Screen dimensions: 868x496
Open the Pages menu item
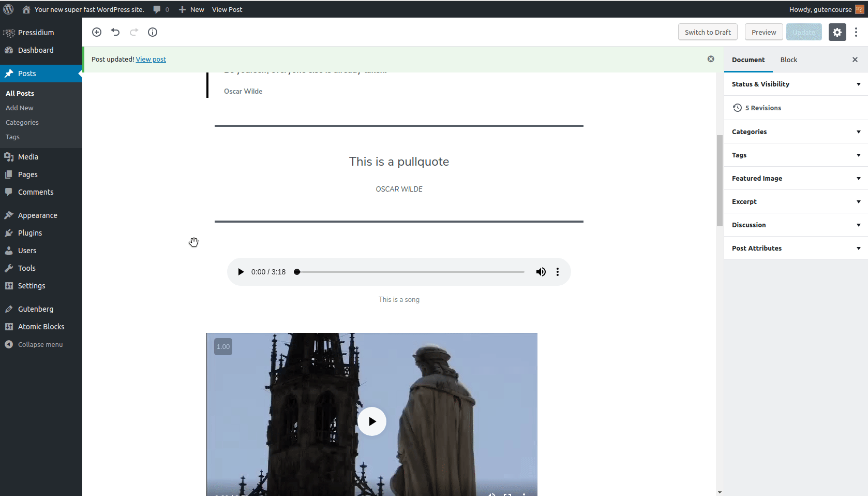[41, 174]
